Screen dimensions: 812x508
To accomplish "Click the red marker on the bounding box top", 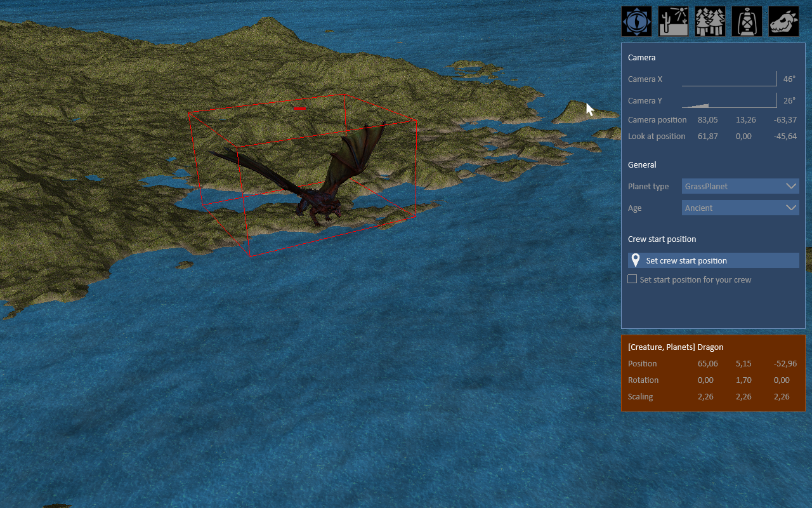I will click(x=300, y=109).
